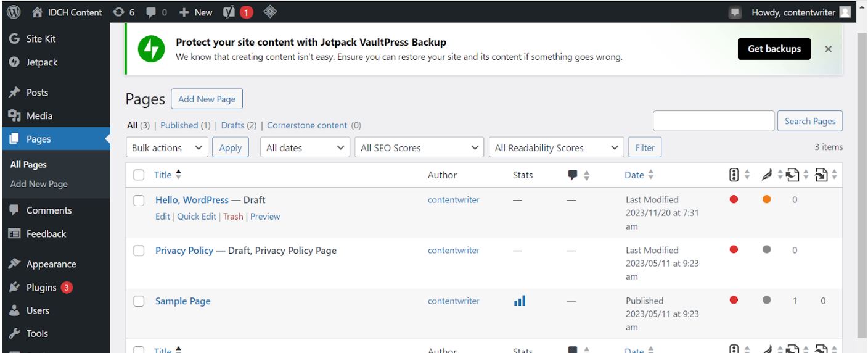Open the All dates dropdown
868x353 pixels.
[306, 148]
